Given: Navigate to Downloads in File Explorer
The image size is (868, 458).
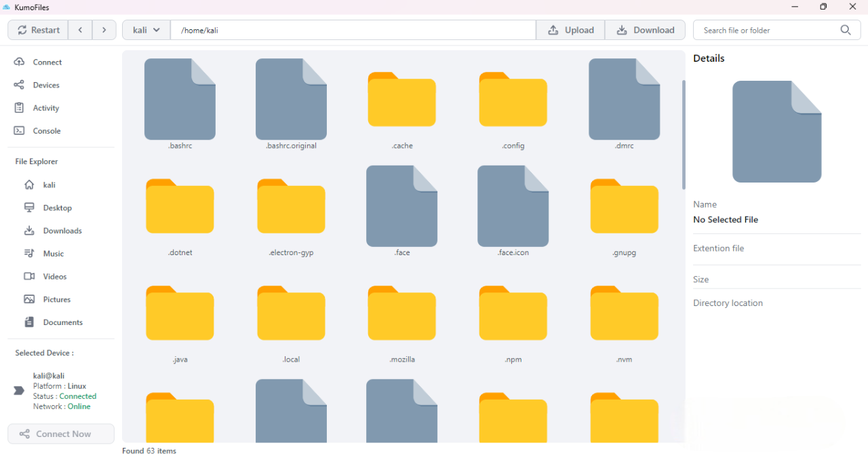Looking at the screenshot, I should (62, 231).
